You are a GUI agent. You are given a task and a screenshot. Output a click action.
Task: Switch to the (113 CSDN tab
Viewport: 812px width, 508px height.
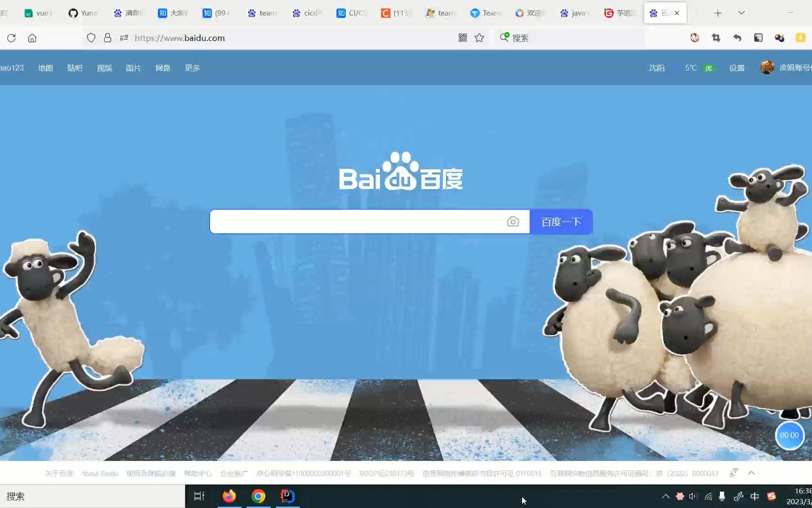pos(396,13)
